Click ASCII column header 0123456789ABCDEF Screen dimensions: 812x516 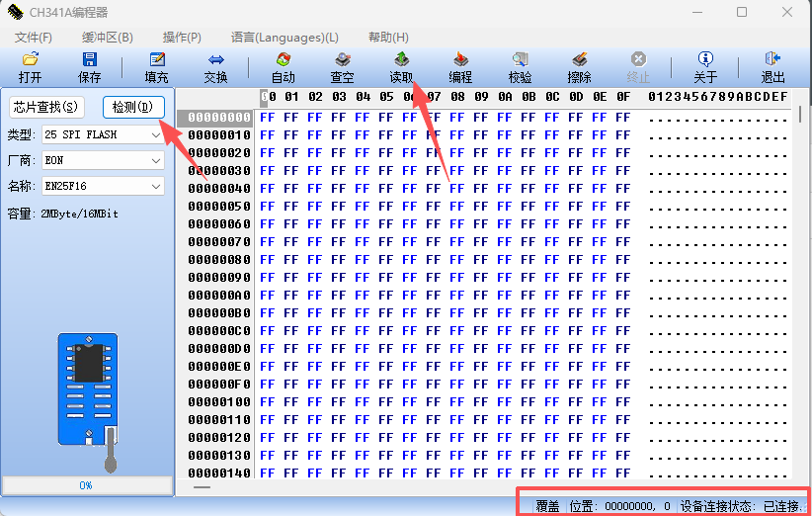click(x=718, y=97)
